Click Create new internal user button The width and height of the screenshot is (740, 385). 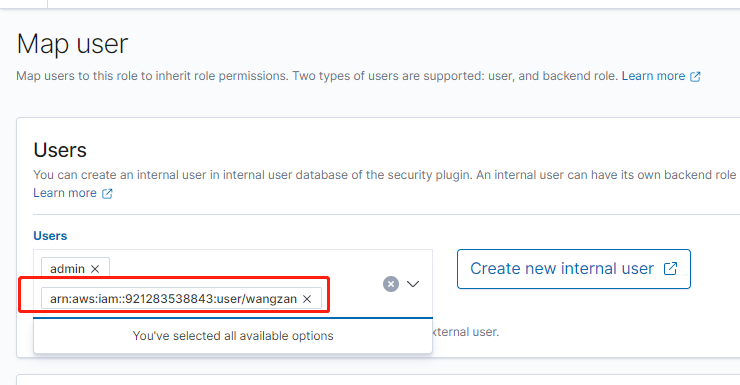point(573,269)
